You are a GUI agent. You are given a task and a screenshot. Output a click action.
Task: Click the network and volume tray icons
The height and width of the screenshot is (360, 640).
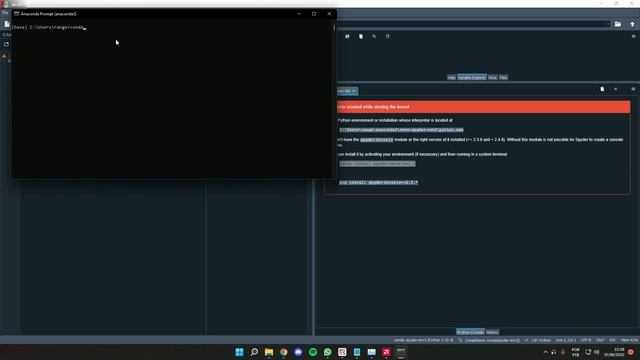click(x=592, y=352)
